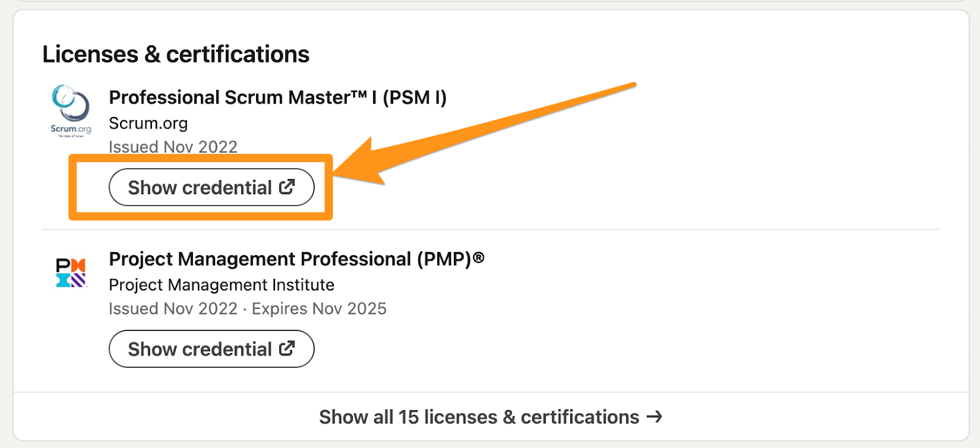
Task: Click the right arrow after Show all licenses
Action: click(655, 417)
